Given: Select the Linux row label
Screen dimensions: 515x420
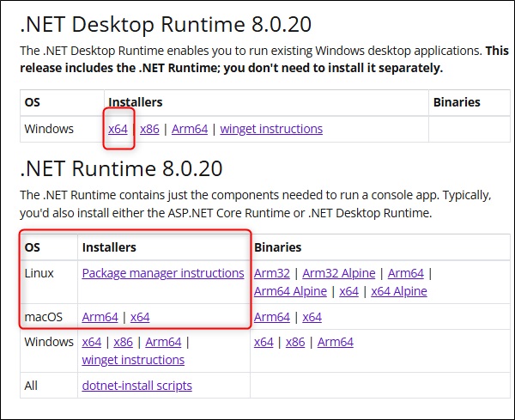Looking at the screenshot, I should click(39, 273).
